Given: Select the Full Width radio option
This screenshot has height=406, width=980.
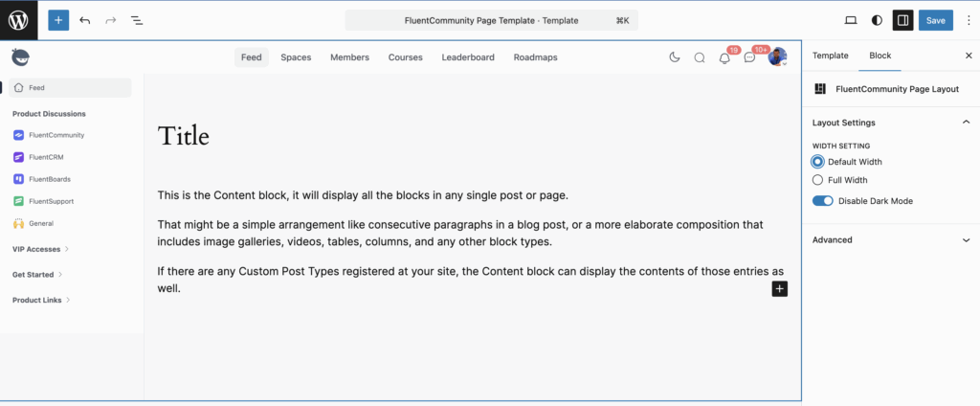Looking at the screenshot, I should point(817,180).
